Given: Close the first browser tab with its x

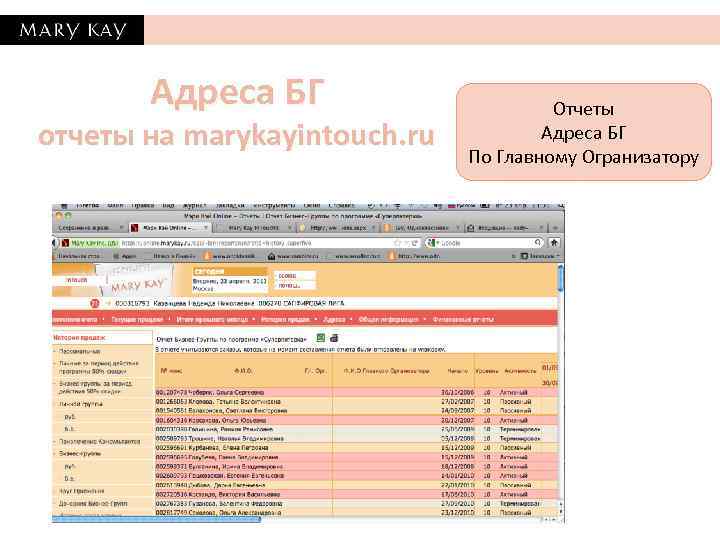Looking at the screenshot, I should [121, 228].
